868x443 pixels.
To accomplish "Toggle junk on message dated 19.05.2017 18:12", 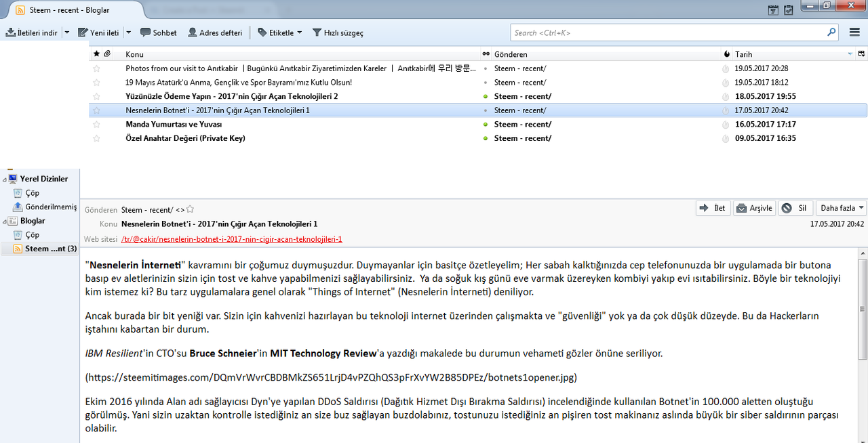I will tap(726, 83).
